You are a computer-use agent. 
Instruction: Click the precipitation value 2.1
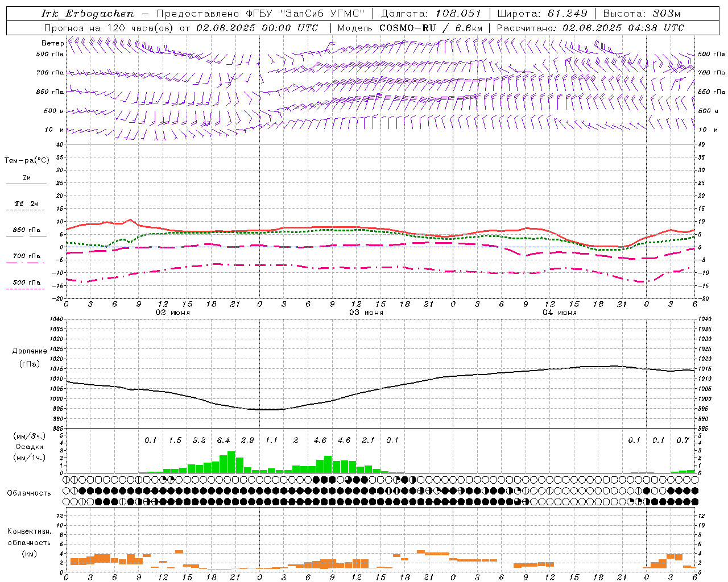(x=368, y=440)
